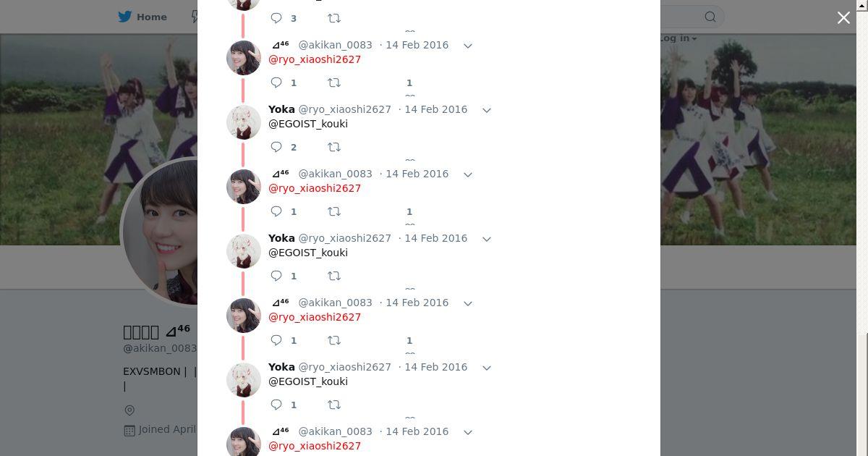
Task: Open the @akikan_0083 handle under the profile name
Action: pyautogui.click(x=160, y=348)
